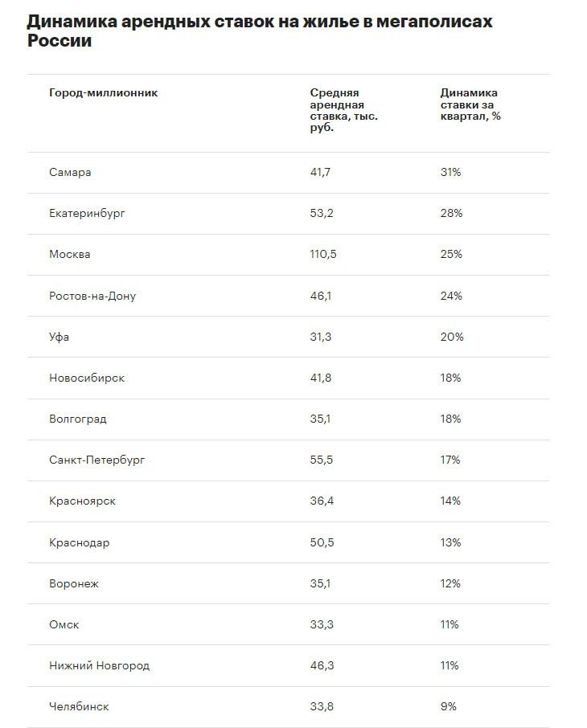Select the Ростов-на-Дону city cell
The width and height of the screenshot is (587, 728).
click(x=92, y=296)
